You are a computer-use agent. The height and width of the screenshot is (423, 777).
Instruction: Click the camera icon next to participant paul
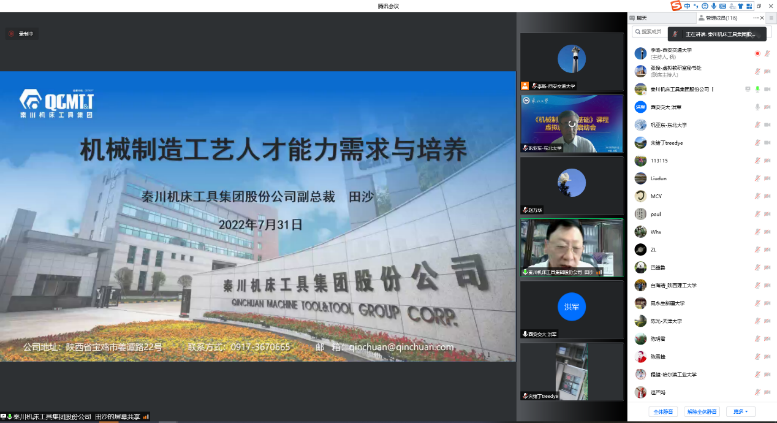768,213
